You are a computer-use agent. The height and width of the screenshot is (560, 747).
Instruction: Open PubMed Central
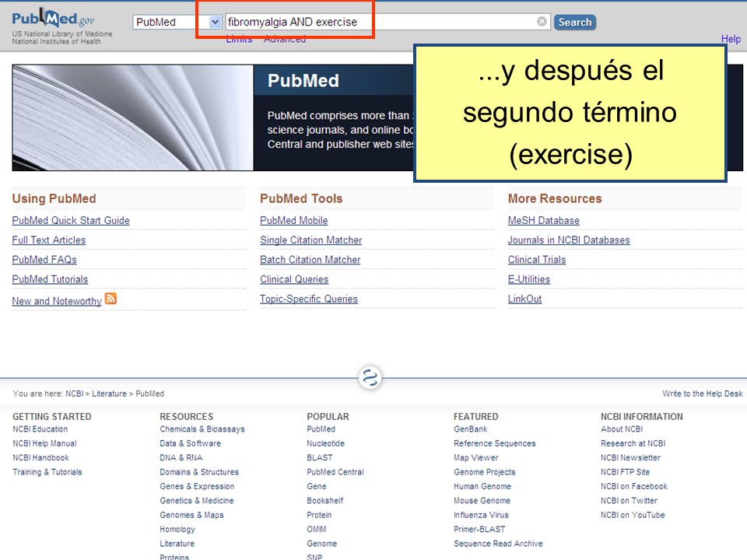click(x=335, y=472)
